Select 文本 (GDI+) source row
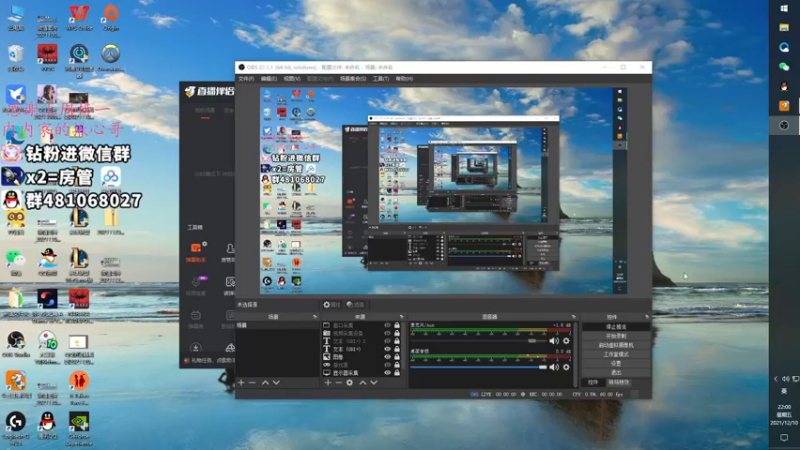Viewport: 800px width, 450px height. pos(362,349)
